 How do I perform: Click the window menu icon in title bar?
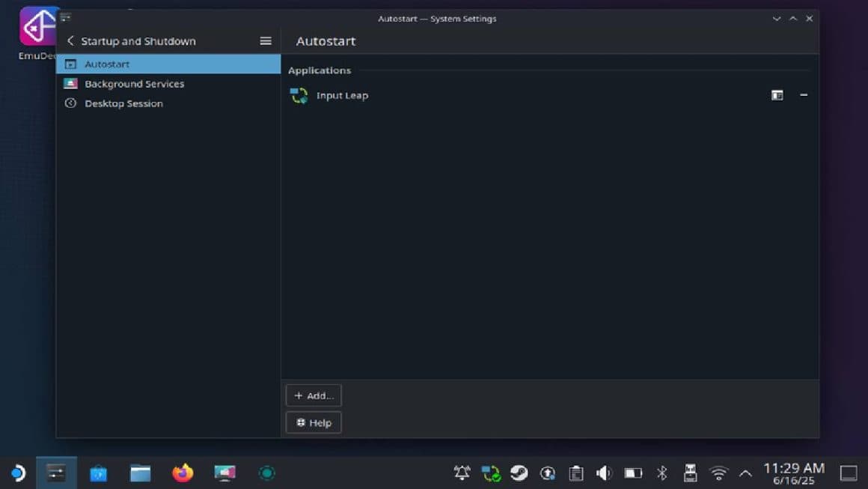(x=66, y=17)
